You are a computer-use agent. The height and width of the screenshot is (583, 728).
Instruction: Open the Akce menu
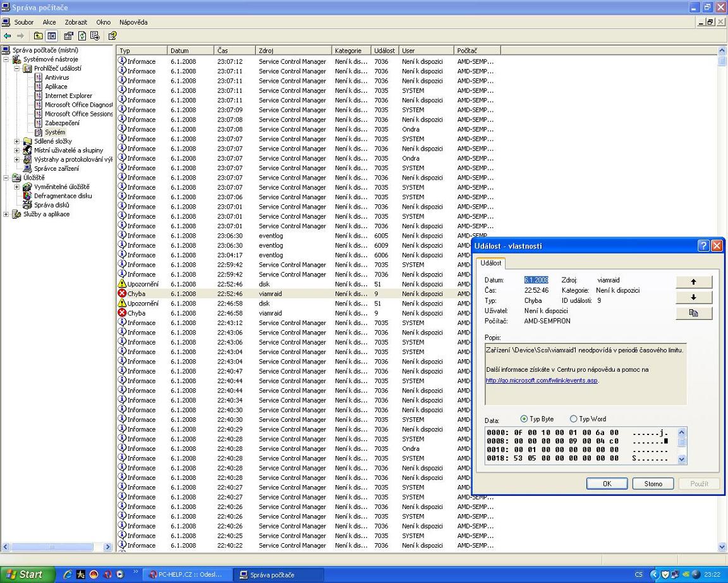pyautogui.click(x=49, y=22)
